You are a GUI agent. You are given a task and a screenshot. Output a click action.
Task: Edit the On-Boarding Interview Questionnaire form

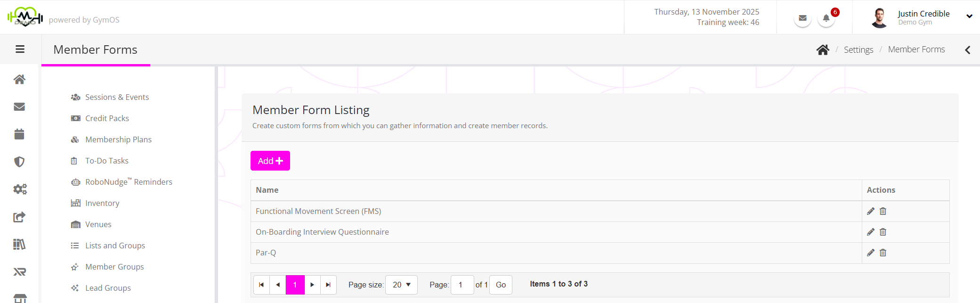tap(870, 232)
